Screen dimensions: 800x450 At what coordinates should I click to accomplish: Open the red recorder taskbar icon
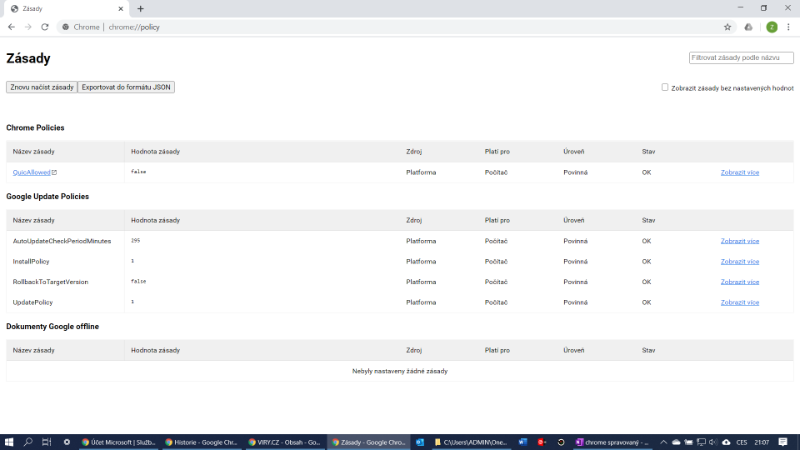tap(541, 442)
